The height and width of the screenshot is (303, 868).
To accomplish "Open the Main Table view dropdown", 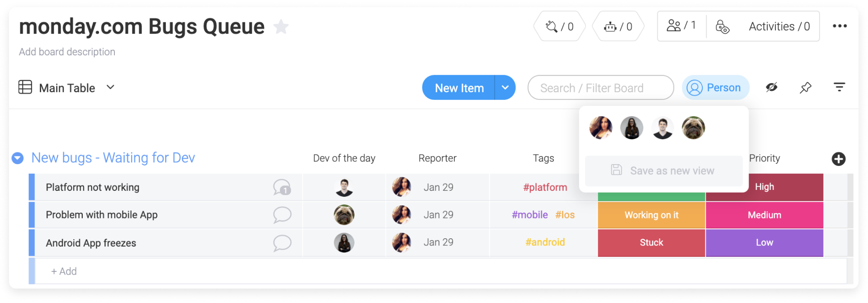I will 110,87.
